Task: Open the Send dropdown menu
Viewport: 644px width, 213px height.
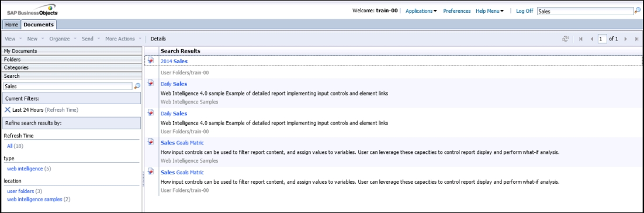Action: point(91,39)
